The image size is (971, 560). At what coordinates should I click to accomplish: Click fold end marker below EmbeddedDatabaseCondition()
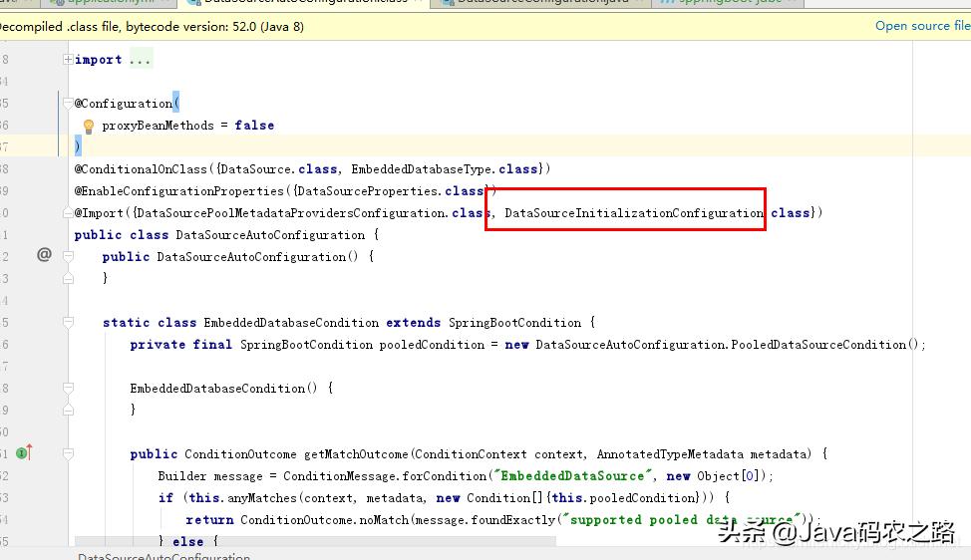68,410
